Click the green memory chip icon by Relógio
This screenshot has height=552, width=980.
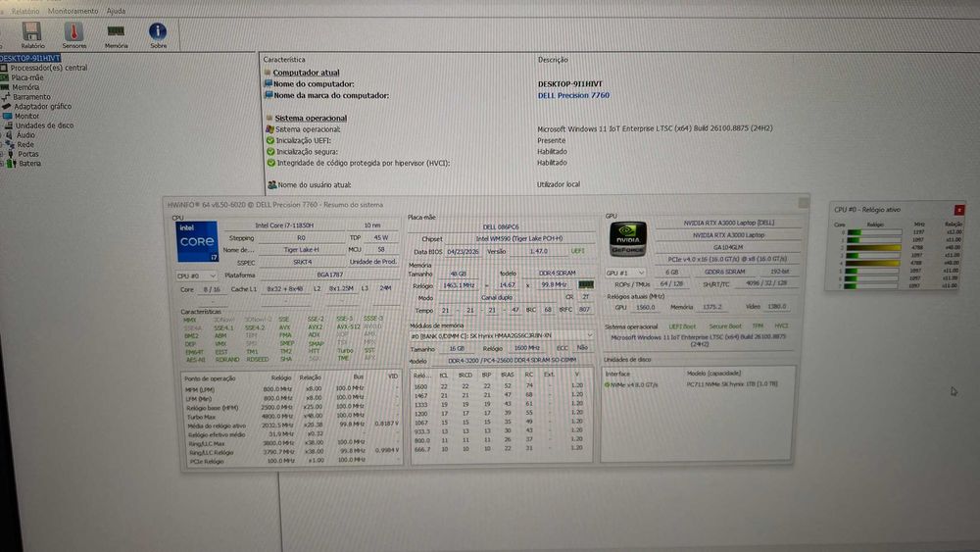[x=586, y=284]
